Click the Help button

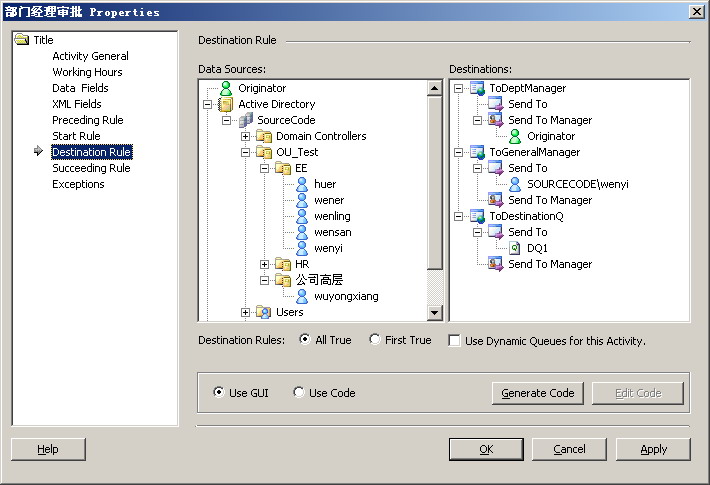point(48,449)
